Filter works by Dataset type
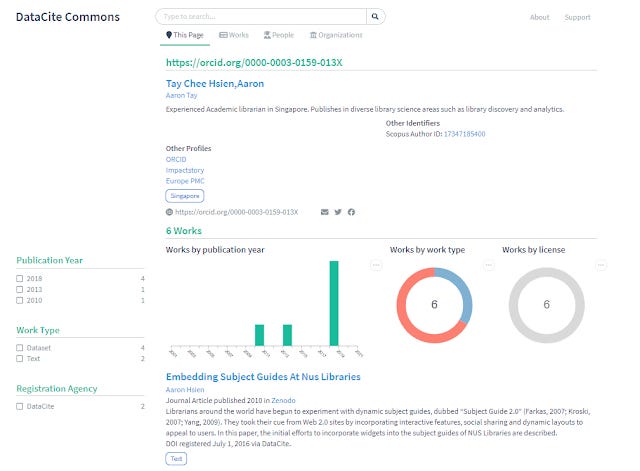The height and width of the screenshot is (471, 640). (20, 348)
